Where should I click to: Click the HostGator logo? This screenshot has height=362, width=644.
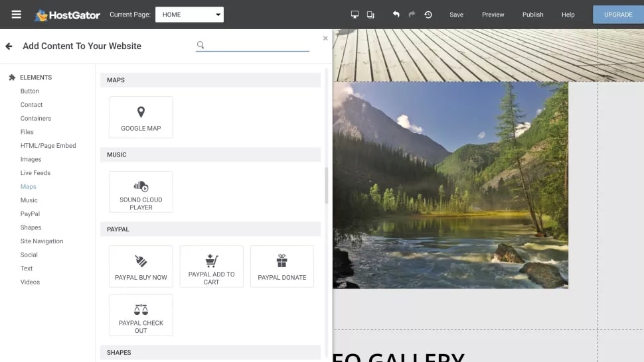67,15
